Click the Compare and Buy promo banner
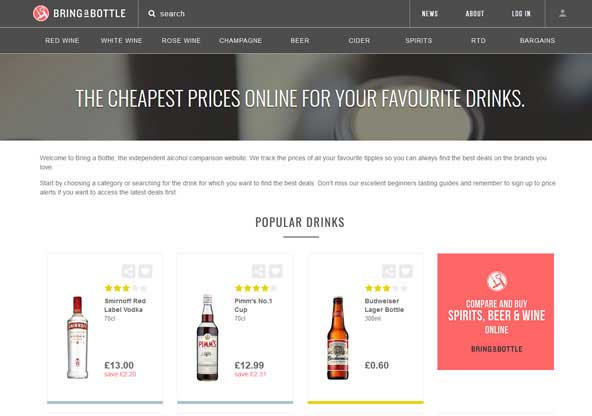 pos(495,311)
